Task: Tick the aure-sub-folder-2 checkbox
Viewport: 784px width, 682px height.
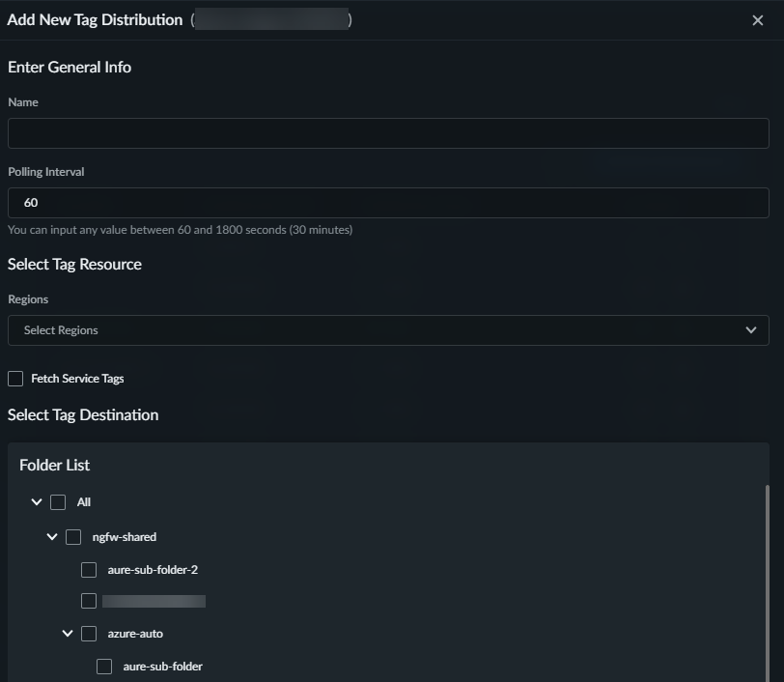Action: 89,570
